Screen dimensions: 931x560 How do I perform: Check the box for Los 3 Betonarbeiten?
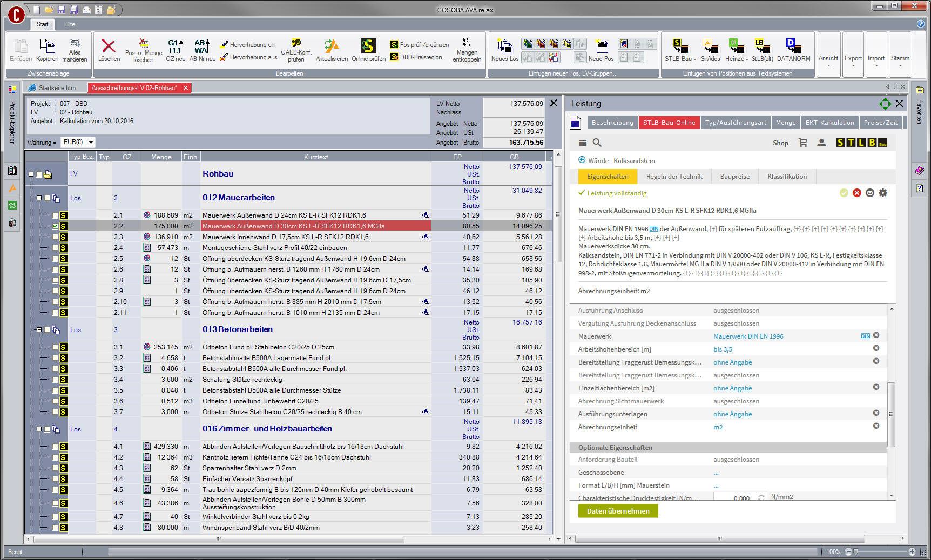[x=47, y=330]
